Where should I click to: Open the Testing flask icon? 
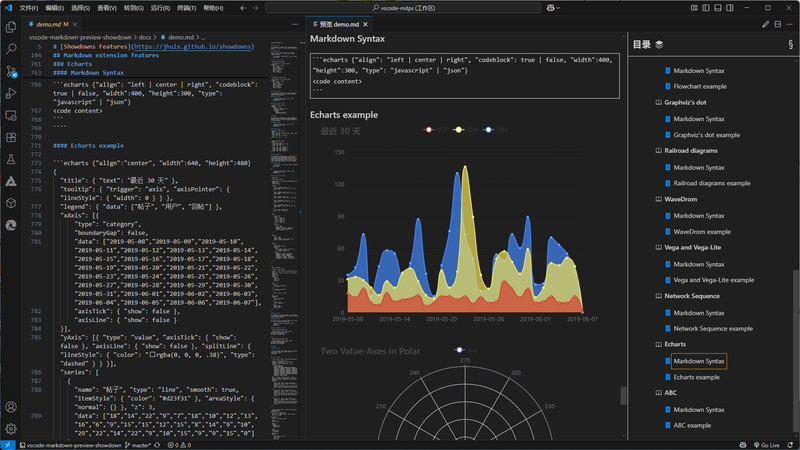11,159
